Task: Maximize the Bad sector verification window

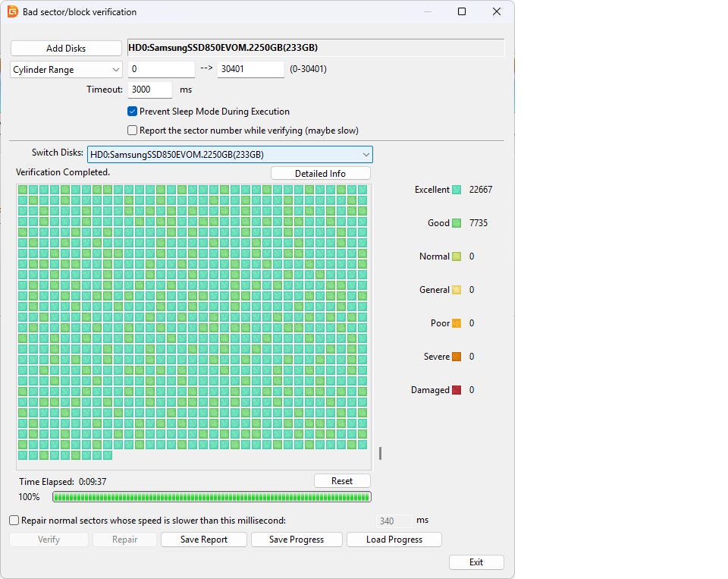Action: (x=462, y=12)
